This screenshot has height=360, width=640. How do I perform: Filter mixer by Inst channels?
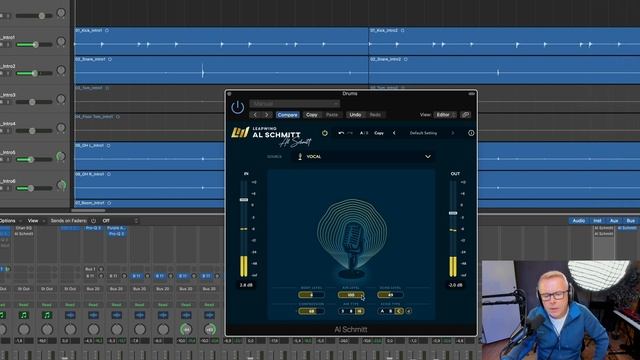tap(597, 220)
